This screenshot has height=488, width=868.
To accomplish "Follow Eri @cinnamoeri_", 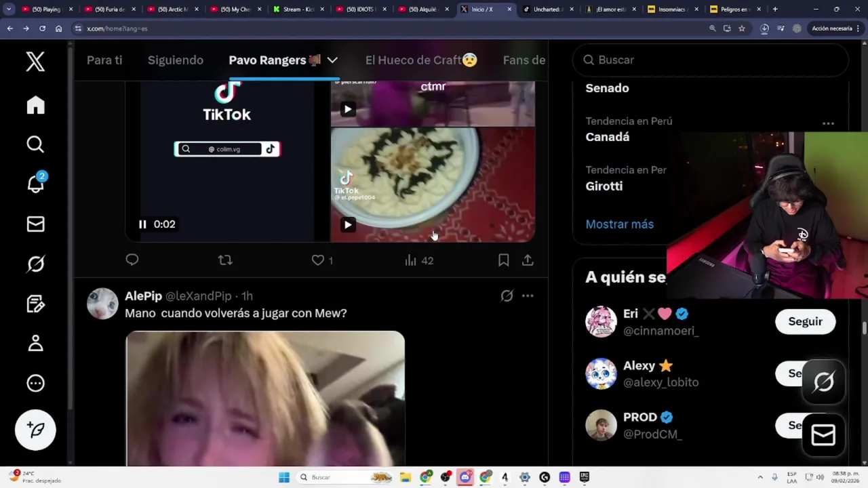I will (x=805, y=322).
